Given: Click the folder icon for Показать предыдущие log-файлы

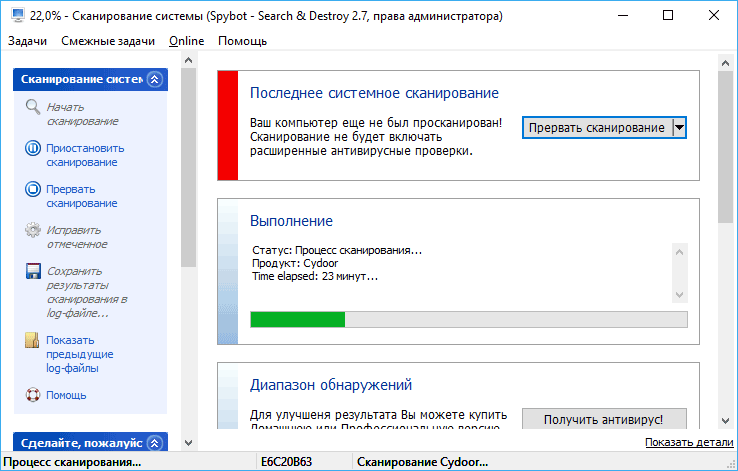Looking at the screenshot, I should click(32, 340).
